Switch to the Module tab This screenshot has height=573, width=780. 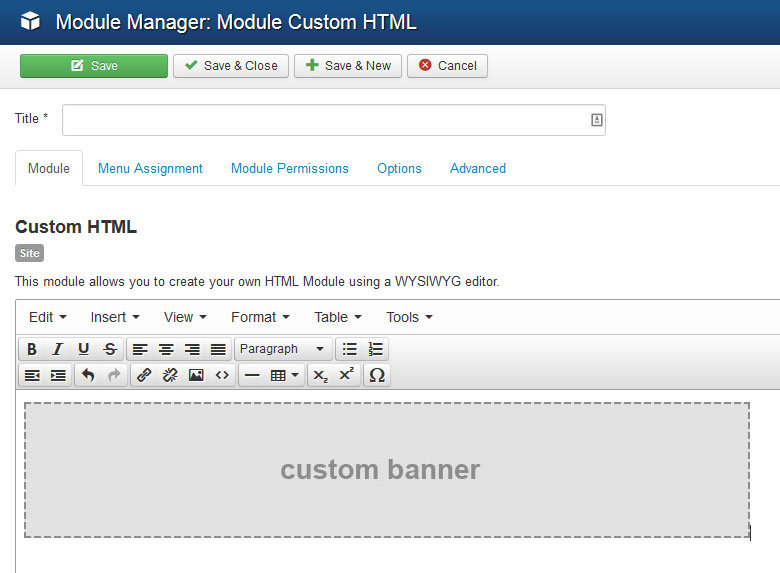pos(49,169)
